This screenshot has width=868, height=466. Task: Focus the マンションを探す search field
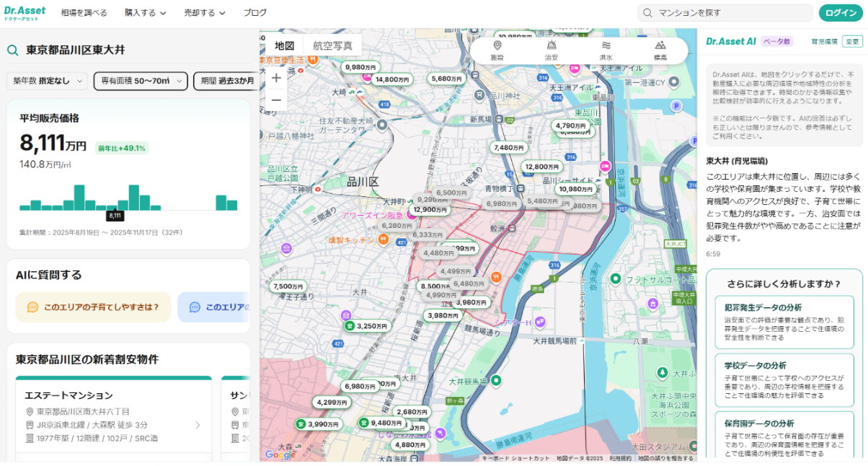(724, 13)
